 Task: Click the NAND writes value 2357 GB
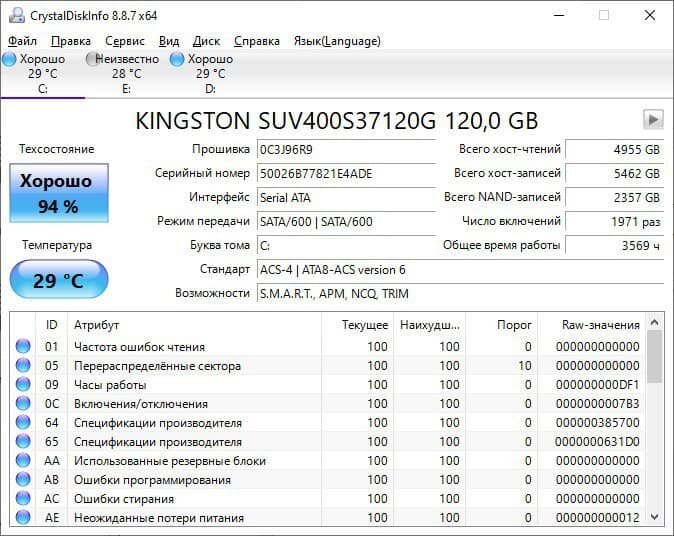[x=615, y=198]
